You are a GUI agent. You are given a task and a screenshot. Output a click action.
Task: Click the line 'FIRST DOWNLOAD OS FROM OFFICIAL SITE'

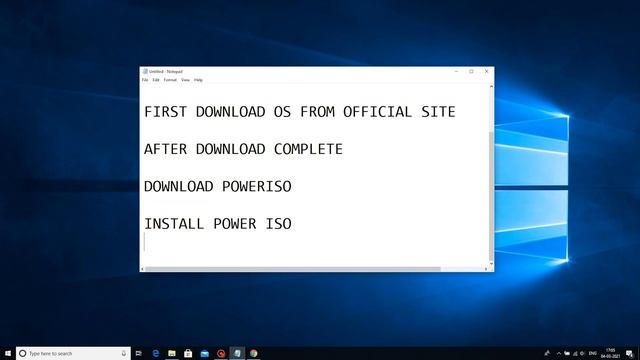tap(300, 112)
